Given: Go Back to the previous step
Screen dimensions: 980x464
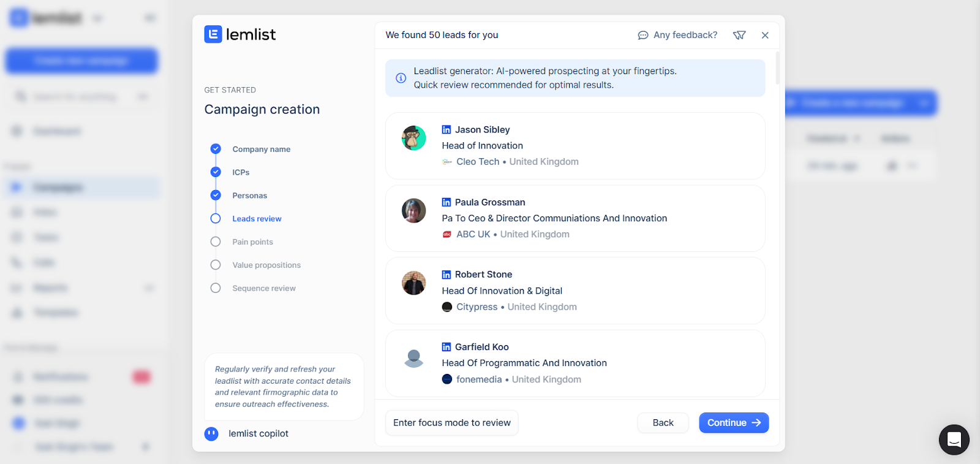Looking at the screenshot, I should tap(663, 423).
